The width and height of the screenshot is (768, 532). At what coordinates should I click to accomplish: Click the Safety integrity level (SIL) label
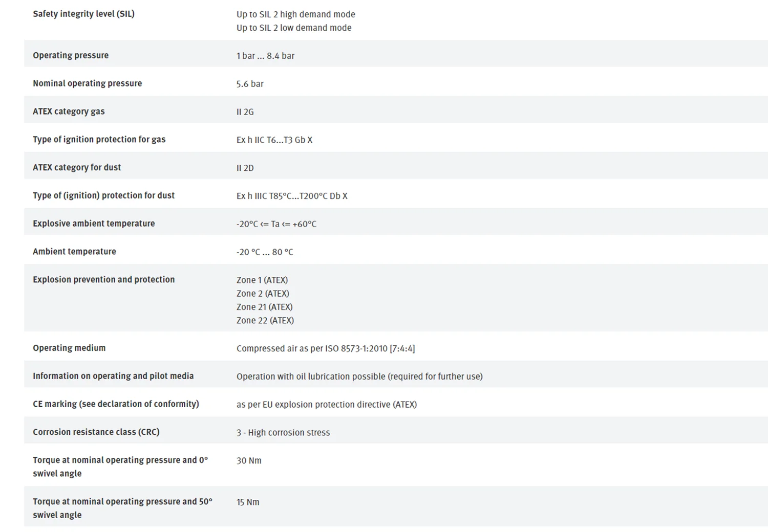pos(83,14)
